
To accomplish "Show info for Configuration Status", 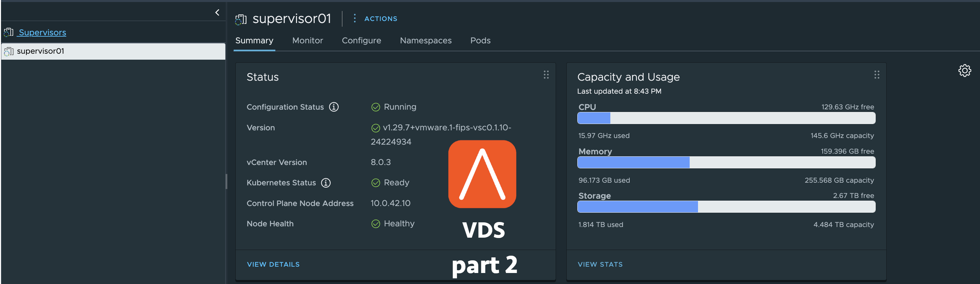I will tap(334, 107).
